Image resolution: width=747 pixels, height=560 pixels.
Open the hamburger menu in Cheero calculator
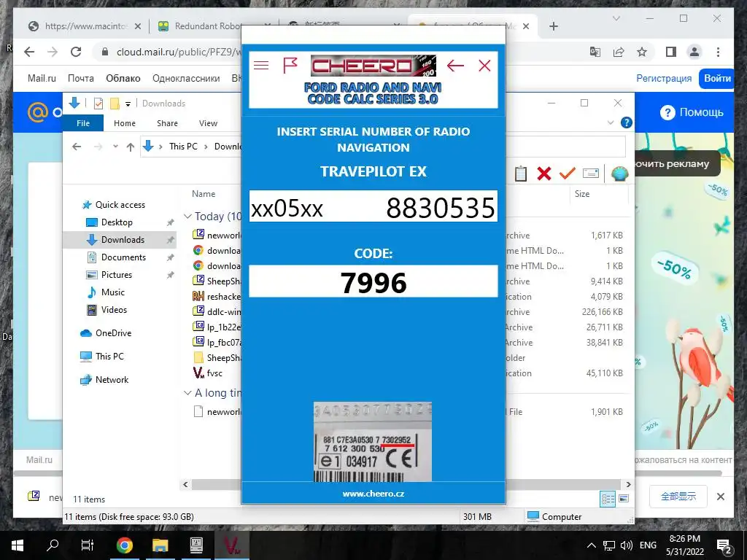(x=261, y=65)
